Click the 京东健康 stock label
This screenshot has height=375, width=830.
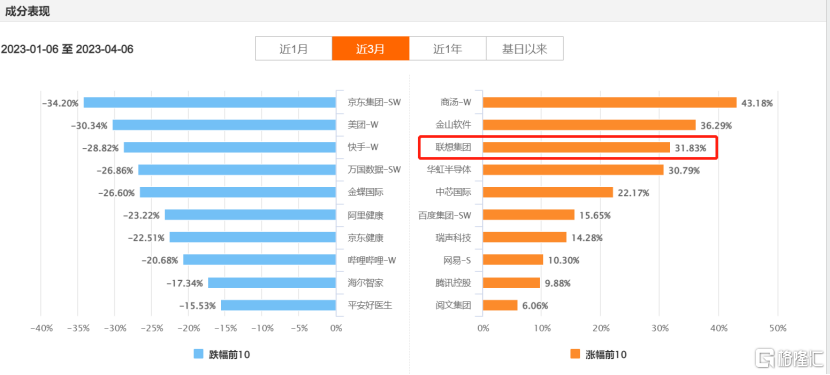click(365, 238)
